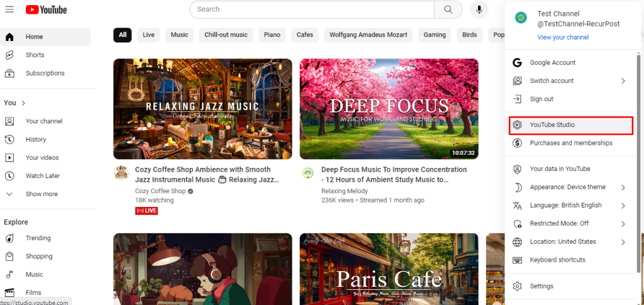Open Paris Cafe thumbnail

coord(389,269)
